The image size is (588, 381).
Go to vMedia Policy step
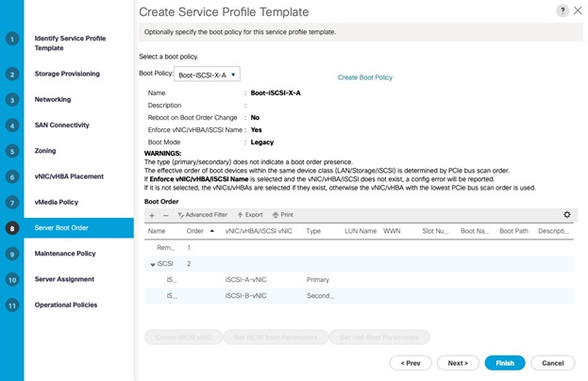pyautogui.click(x=57, y=203)
